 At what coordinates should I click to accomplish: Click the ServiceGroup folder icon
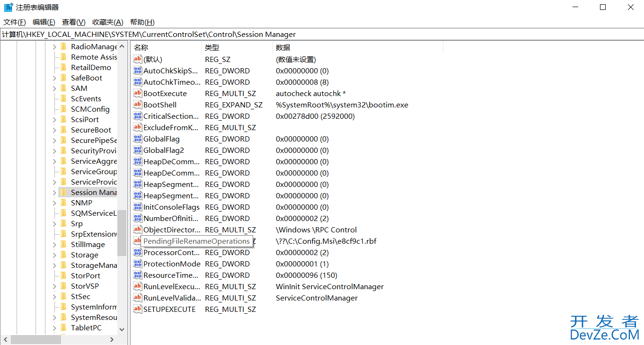click(x=63, y=171)
